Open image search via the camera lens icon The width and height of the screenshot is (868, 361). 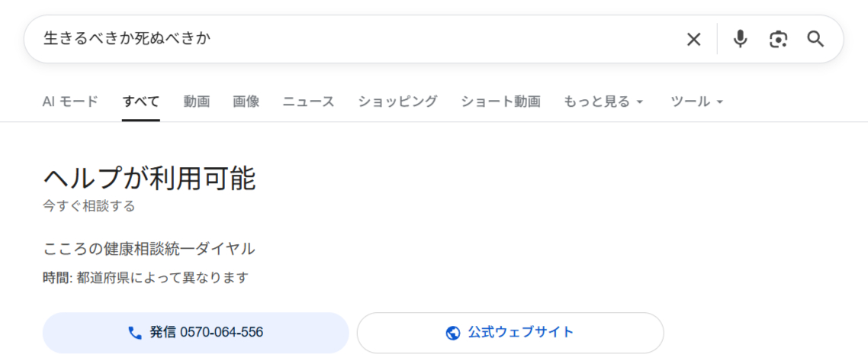point(778,40)
